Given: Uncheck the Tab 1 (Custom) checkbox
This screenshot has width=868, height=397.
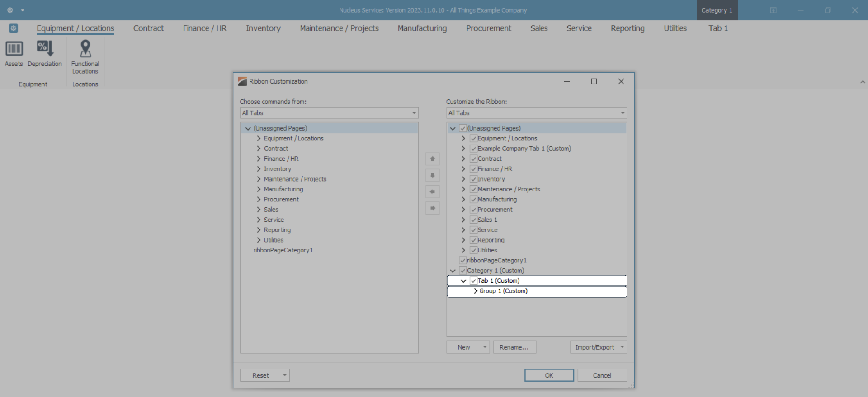Looking at the screenshot, I should 473,281.
